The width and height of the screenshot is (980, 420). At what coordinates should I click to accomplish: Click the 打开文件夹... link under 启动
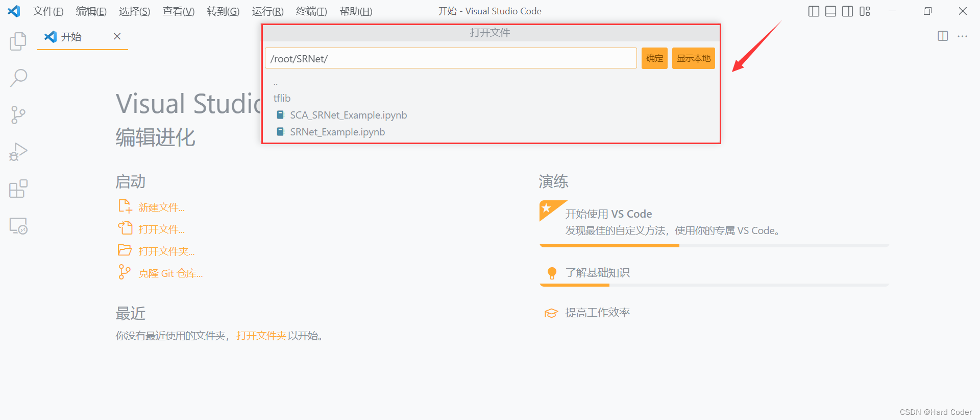click(x=166, y=251)
